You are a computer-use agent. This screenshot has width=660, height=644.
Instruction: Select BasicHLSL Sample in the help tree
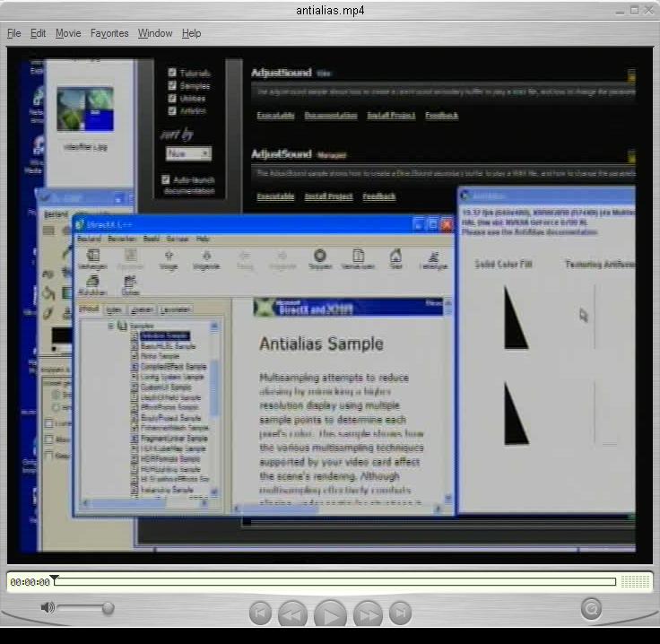(168, 346)
